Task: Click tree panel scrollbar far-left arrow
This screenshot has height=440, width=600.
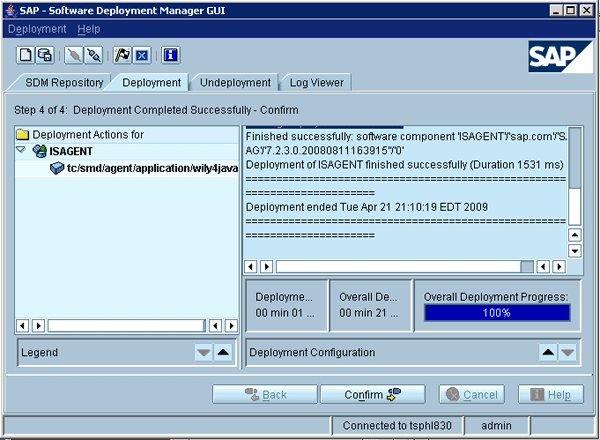Action: [x=23, y=326]
